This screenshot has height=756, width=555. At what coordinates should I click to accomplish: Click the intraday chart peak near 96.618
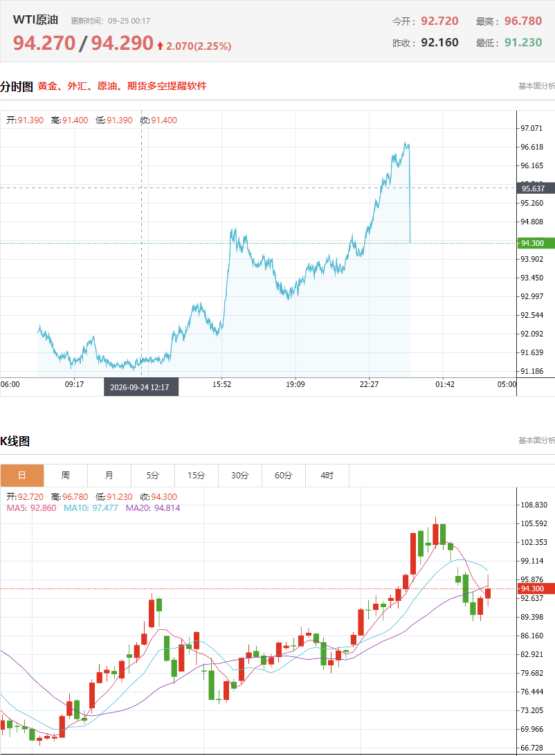tap(407, 144)
